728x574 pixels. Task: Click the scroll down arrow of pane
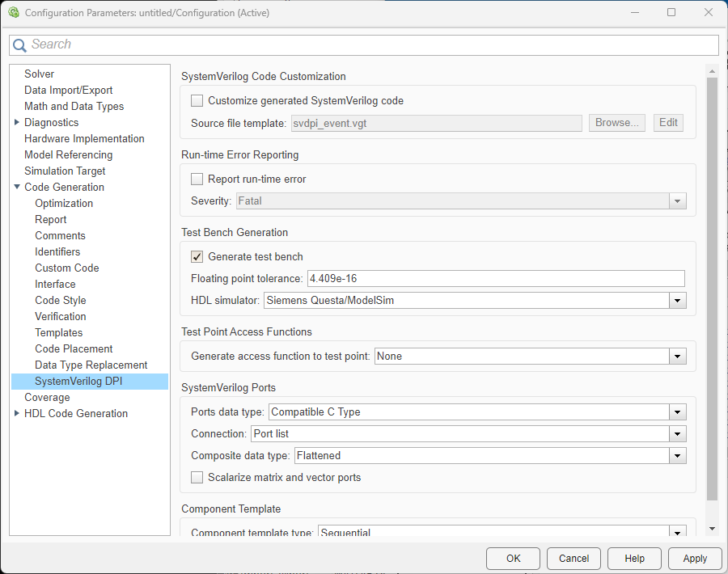click(712, 528)
